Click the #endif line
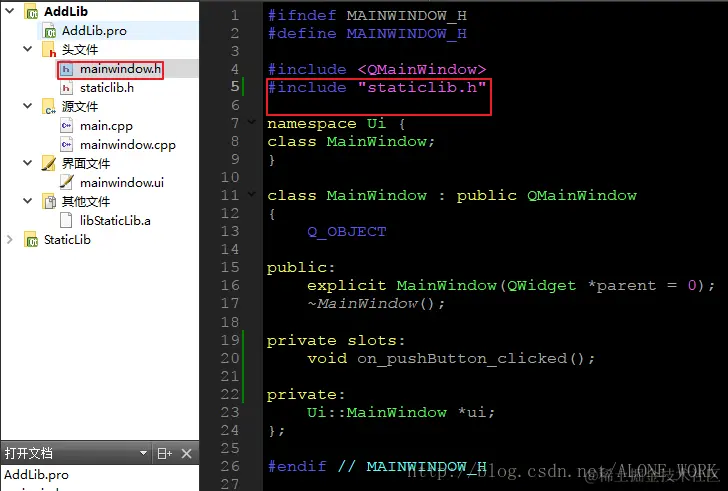The image size is (728, 491). click(377, 466)
